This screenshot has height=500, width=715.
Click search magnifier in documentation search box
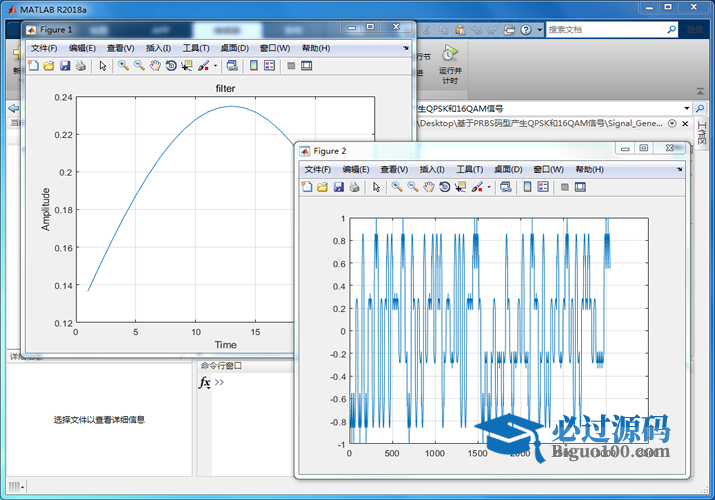coord(672,30)
